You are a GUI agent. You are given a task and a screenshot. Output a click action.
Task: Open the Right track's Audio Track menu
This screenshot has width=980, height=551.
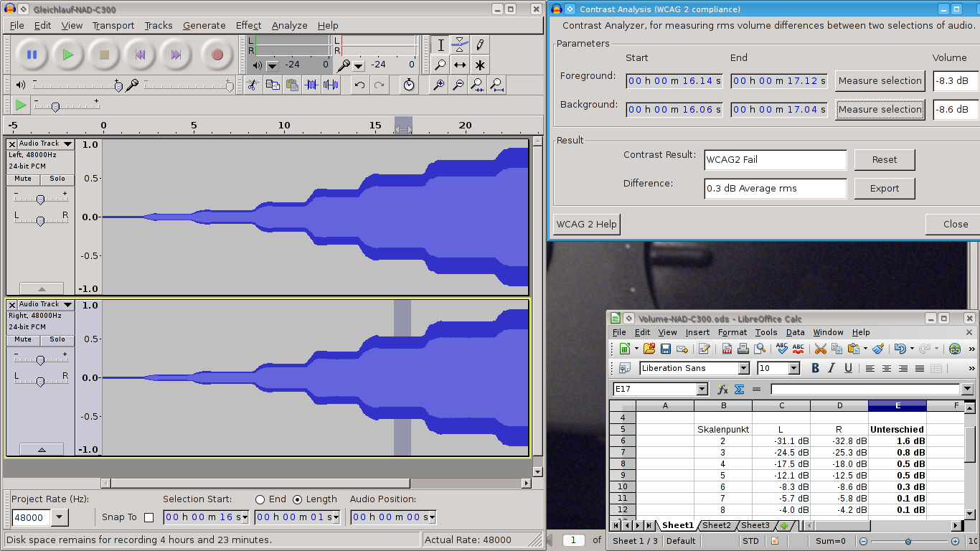(x=67, y=304)
